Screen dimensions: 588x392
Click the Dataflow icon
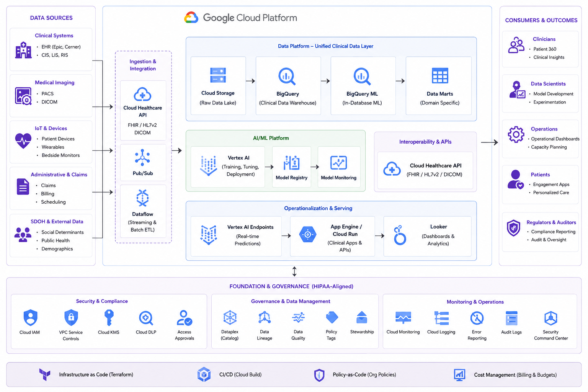[x=142, y=198]
